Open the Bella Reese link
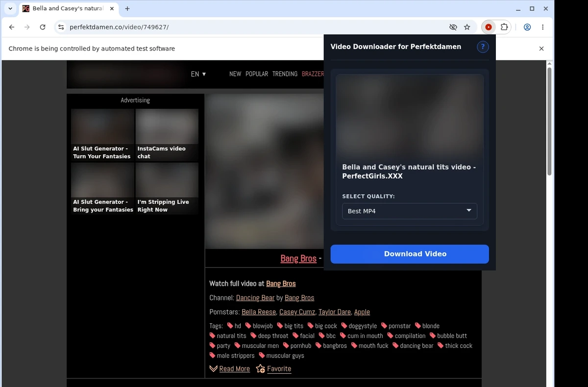 click(259, 312)
